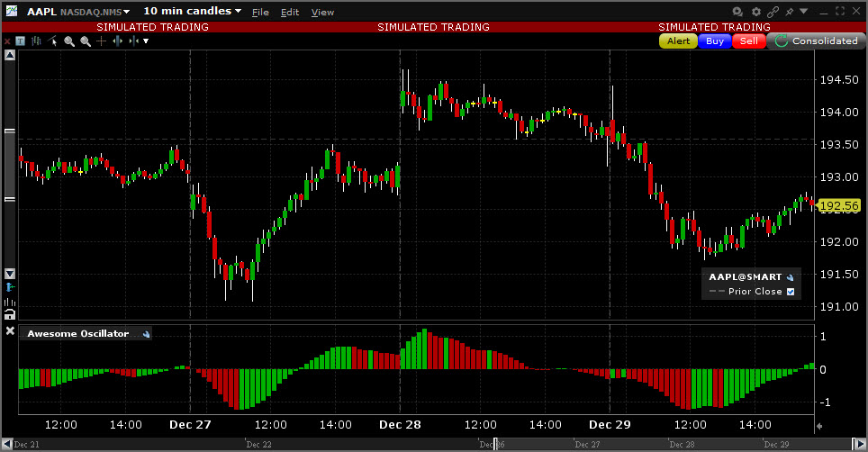Screen dimensions: 868x452
Task: Open the View menu
Action: coord(322,13)
